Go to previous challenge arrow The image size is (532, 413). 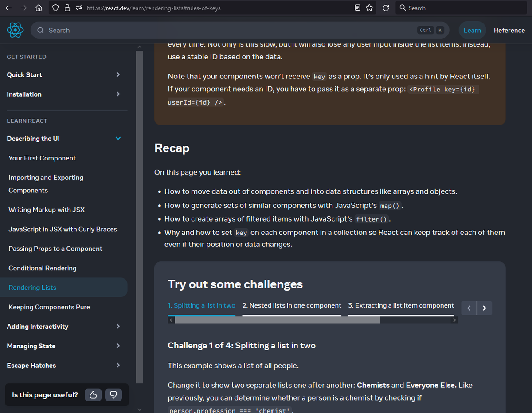(x=469, y=308)
